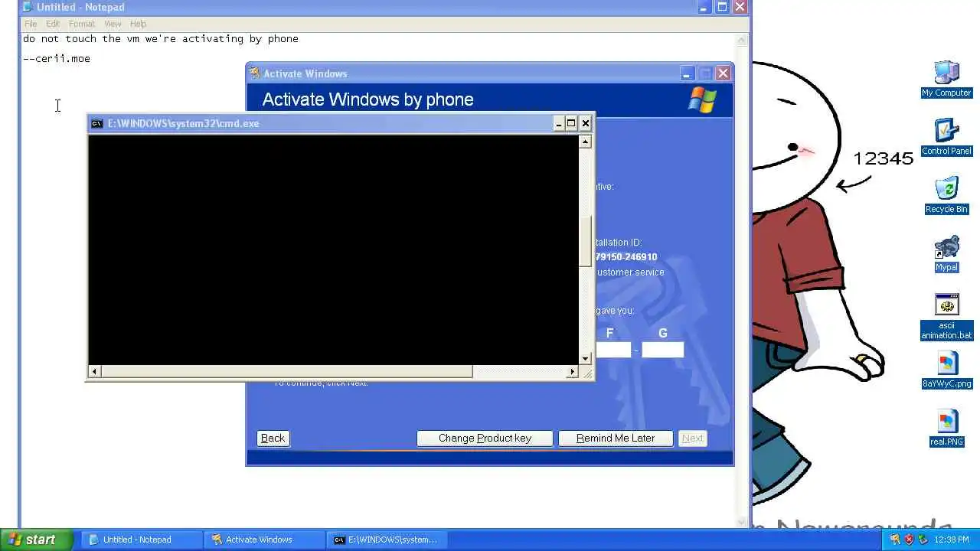Click the Back button in Activate Windows
The width and height of the screenshot is (980, 551).
click(x=273, y=439)
